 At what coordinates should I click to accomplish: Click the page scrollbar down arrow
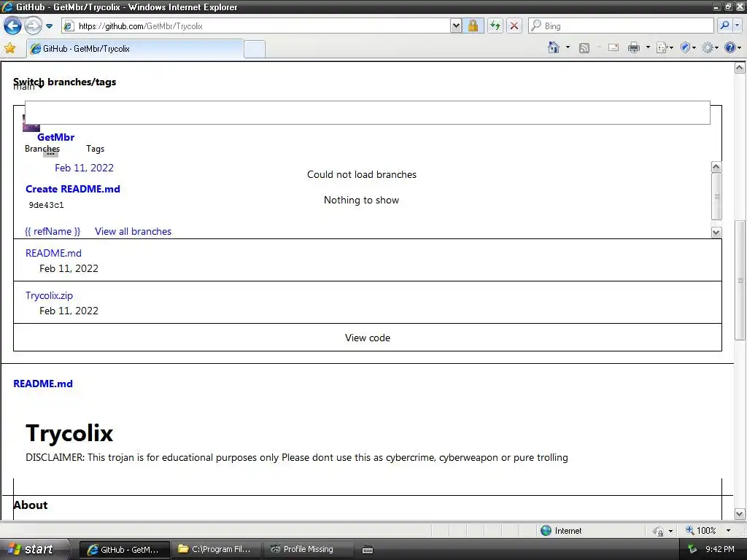click(740, 514)
